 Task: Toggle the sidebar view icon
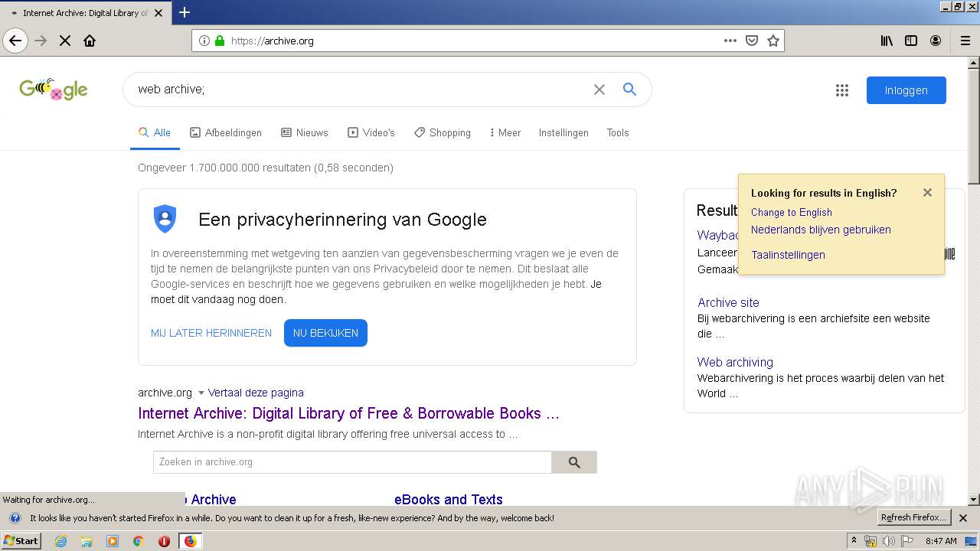[x=911, y=41]
